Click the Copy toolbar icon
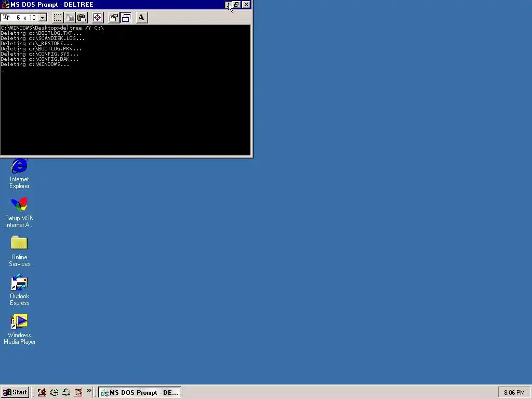Viewport: 532px width, 399px height. tap(70, 18)
